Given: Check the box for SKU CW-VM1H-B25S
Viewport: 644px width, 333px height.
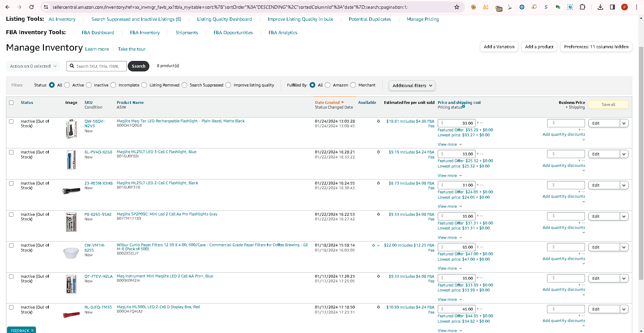Looking at the screenshot, I should pyautogui.click(x=11, y=246).
